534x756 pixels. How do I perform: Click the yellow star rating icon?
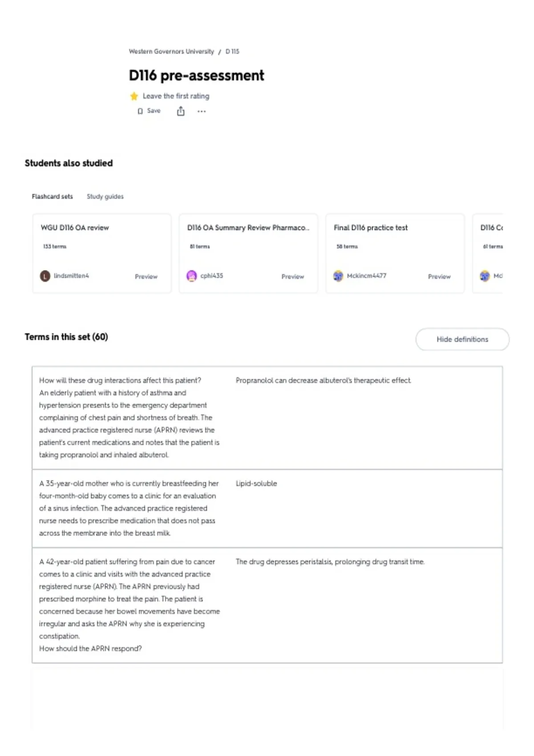134,96
